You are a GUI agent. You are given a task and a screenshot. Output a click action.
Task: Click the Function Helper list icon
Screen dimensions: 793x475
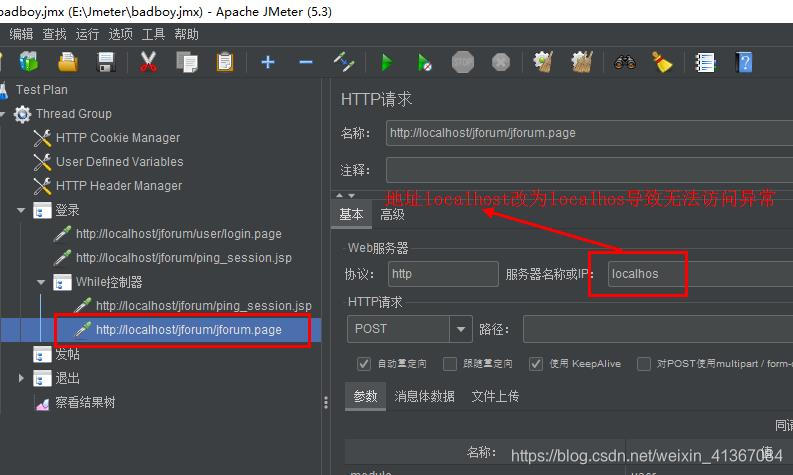pyautogui.click(x=705, y=62)
